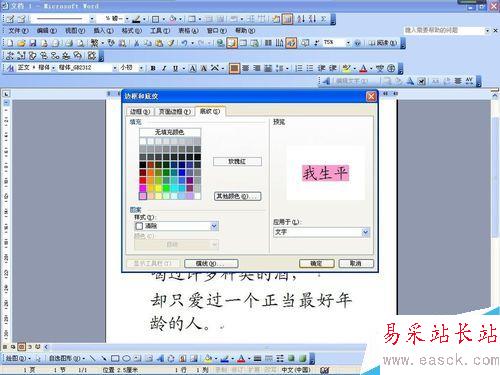This screenshot has width=500, height=375.
Task: Select Rectangle tool in drawing toolbar
Action: click(x=115, y=359)
